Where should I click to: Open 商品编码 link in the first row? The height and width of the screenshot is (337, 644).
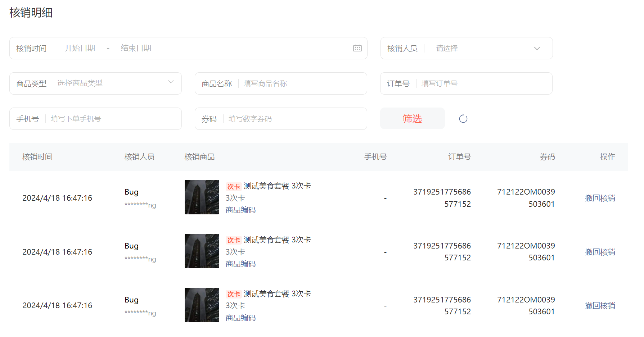click(x=240, y=210)
